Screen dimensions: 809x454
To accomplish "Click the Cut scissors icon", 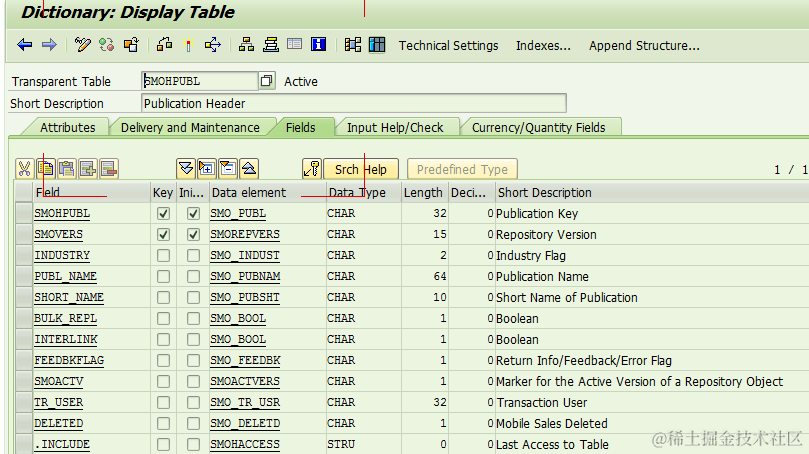I will point(24,169).
